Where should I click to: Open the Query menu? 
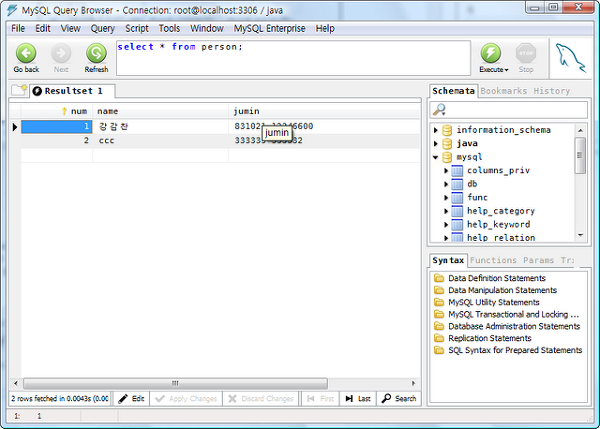pos(102,29)
